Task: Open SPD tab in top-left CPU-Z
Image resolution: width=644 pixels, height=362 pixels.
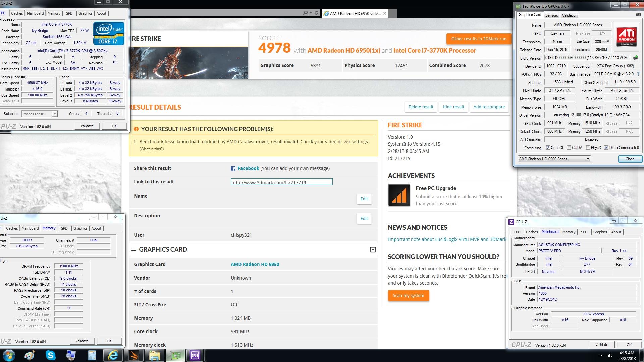Action: tap(69, 13)
